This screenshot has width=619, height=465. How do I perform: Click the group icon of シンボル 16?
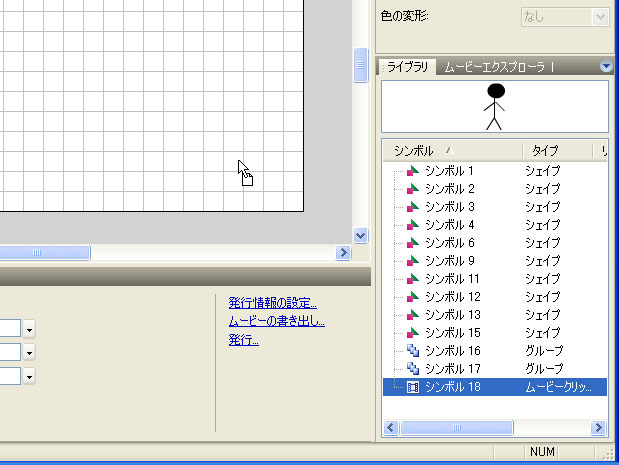tap(413, 351)
